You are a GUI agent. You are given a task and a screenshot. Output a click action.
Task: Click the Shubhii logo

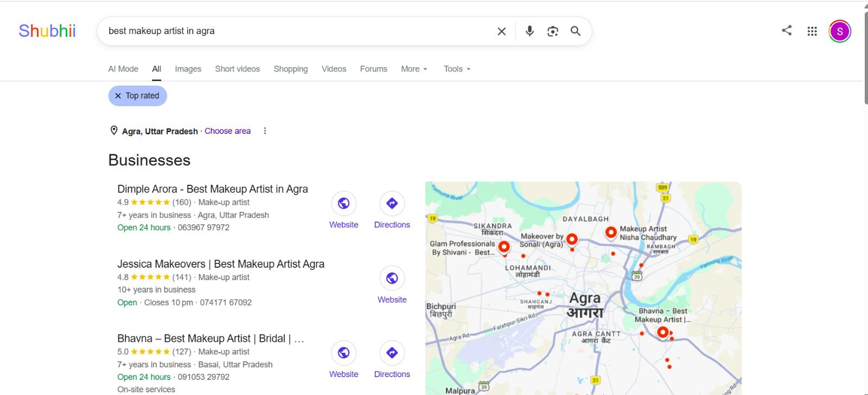pyautogui.click(x=47, y=31)
